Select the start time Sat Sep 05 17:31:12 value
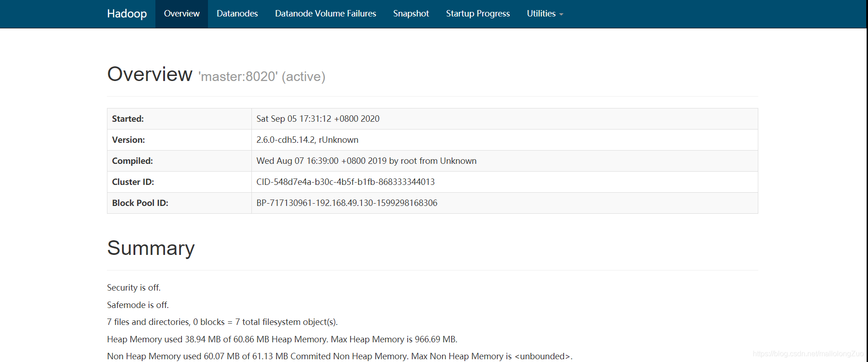868x362 pixels. click(x=318, y=119)
